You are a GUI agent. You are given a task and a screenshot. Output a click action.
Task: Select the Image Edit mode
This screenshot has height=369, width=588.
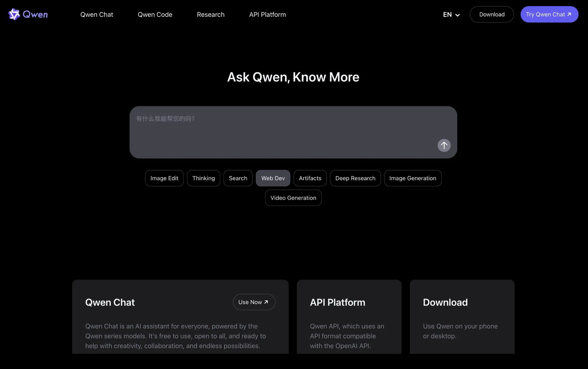pos(164,178)
